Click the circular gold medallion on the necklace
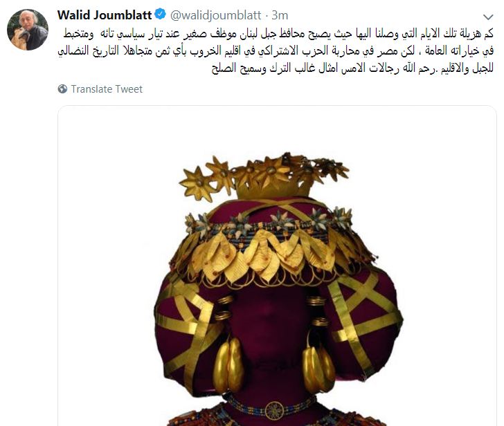The width and height of the screenshot is (504, 426). coord(274,410)
